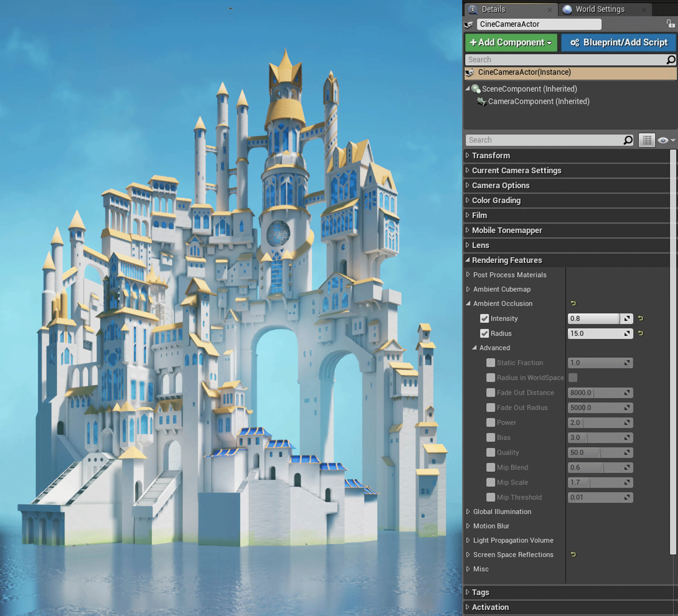Collapse the Rendering Features section

tap(467, 260)
